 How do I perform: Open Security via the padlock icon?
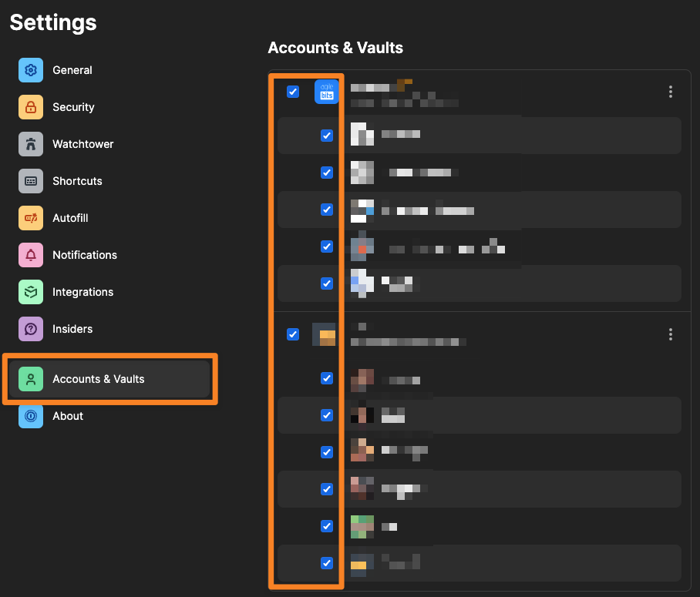(x=31, y=107)
